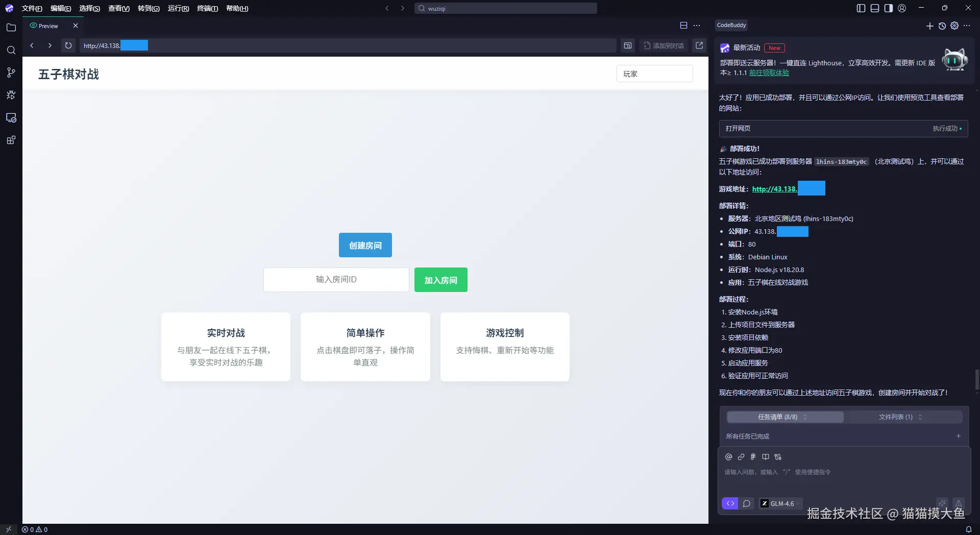This screenshot has height=535, width=980.
Task: Open the 终端(T) menu
Action: pyautogui.click(x=208, y=8)
